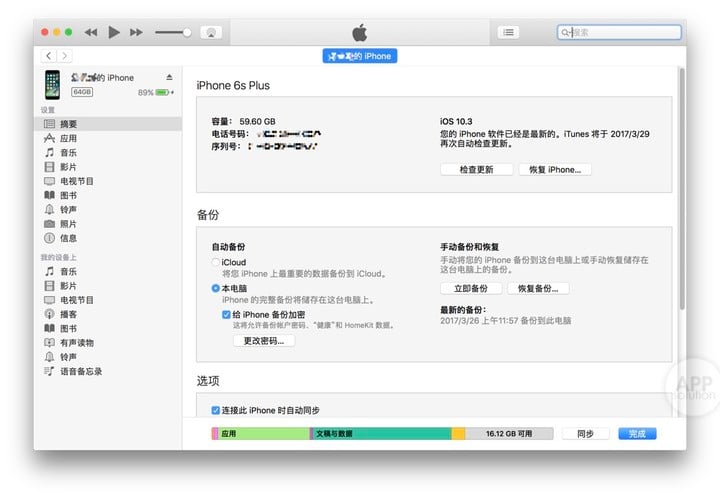Screen dimensions: 720x498
Task: Open 电视节目 under 我的设备上
Action: (108, 300)
